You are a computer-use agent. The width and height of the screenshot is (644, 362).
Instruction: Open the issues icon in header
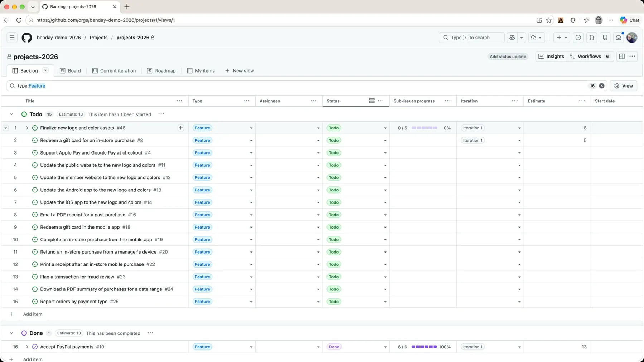pos(578,38)
